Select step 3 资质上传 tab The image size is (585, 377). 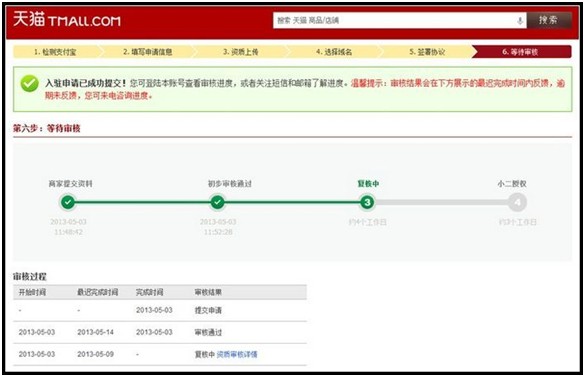click(x=241, y=52)
